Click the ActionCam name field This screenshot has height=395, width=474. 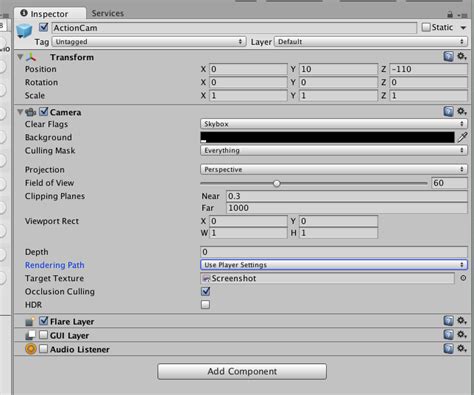coord(234,28)
